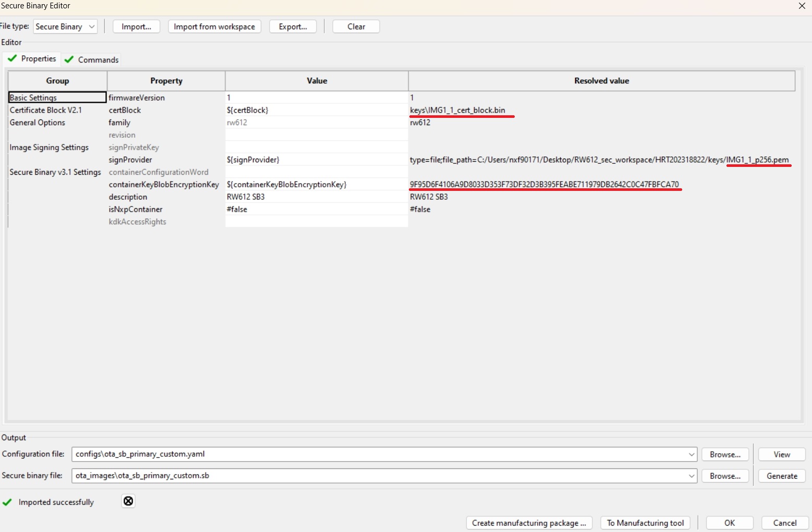Click the green check icon next to Imported successfully
This screenshot has height=532, width=812.
click(7, 502)
